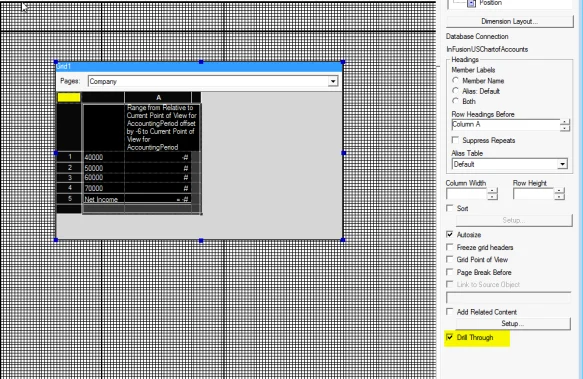Click the 50000 account cell

103,168
